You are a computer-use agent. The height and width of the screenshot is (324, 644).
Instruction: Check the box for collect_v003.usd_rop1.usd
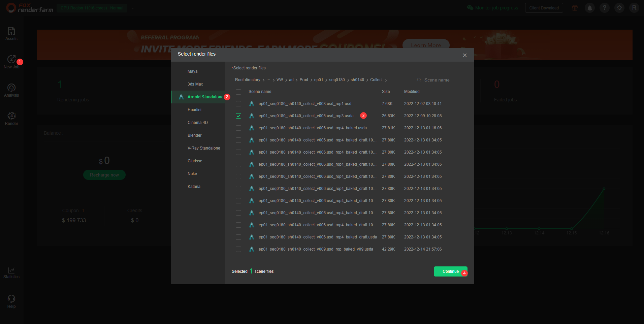238,104
